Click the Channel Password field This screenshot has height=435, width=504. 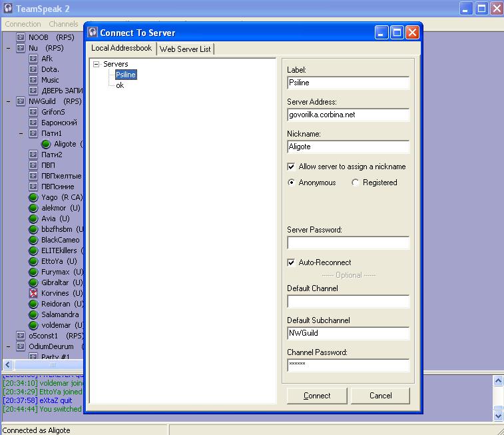348,365
